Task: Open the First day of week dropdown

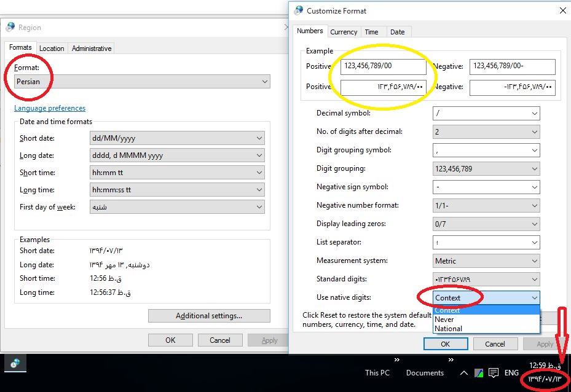Action: click(177, 207)
